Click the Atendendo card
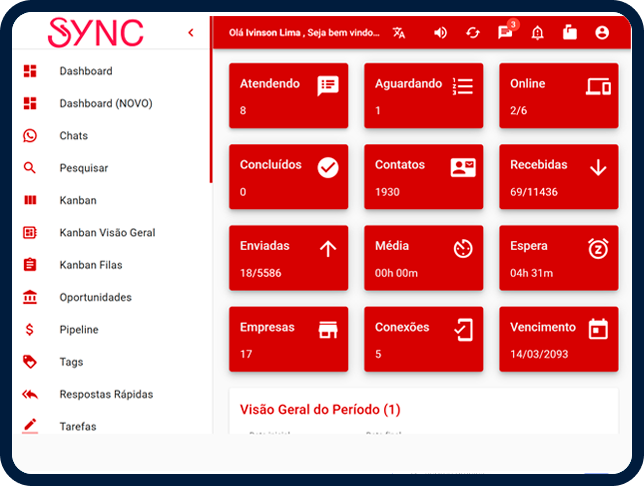This screenshot has height=486, width=644. [x=289, y=96]
